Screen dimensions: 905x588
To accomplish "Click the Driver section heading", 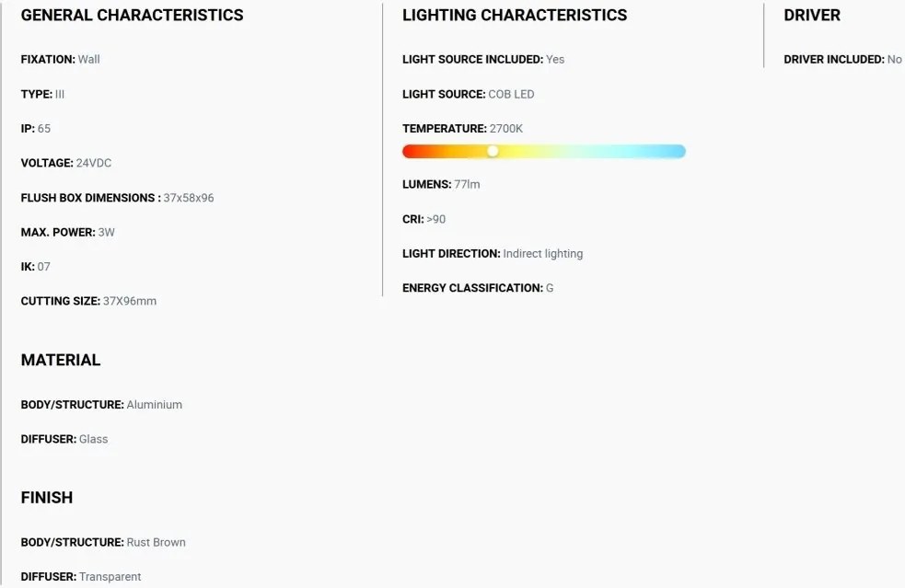I will point(812,15).
